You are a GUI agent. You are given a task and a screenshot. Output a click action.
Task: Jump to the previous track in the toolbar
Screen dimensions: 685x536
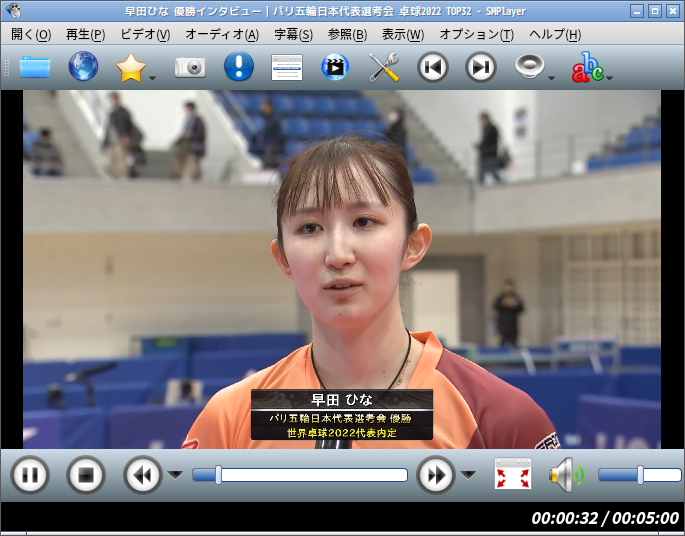click(432, 67)
